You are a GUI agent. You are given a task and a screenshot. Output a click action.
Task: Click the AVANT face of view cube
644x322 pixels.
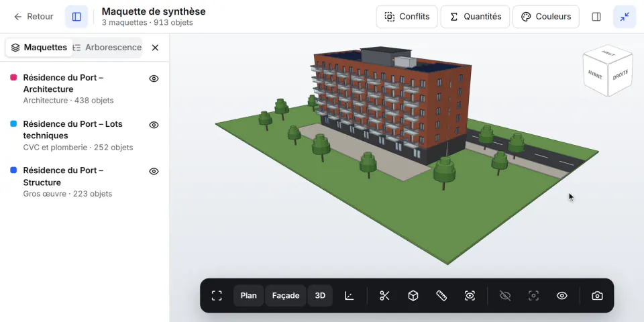pos(595,75)
